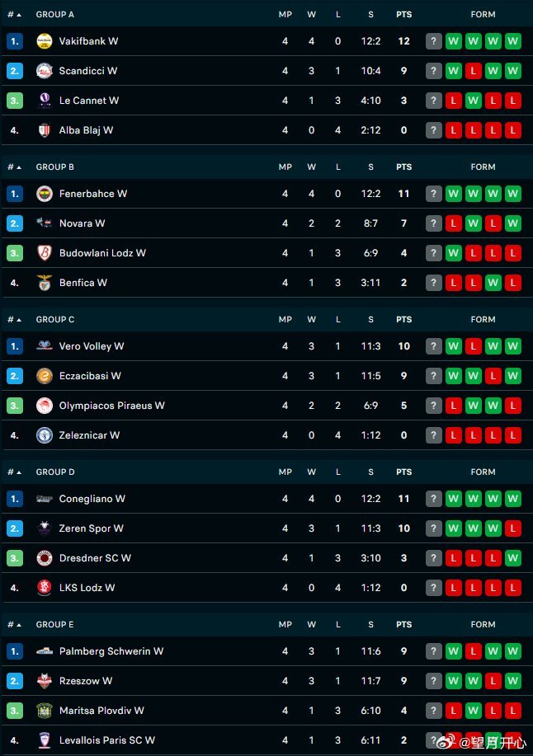This screenshot has height=756, width=533.
Task: Open the Palmberg Schwerin W team name link
Action: click(x=111, y=651)
